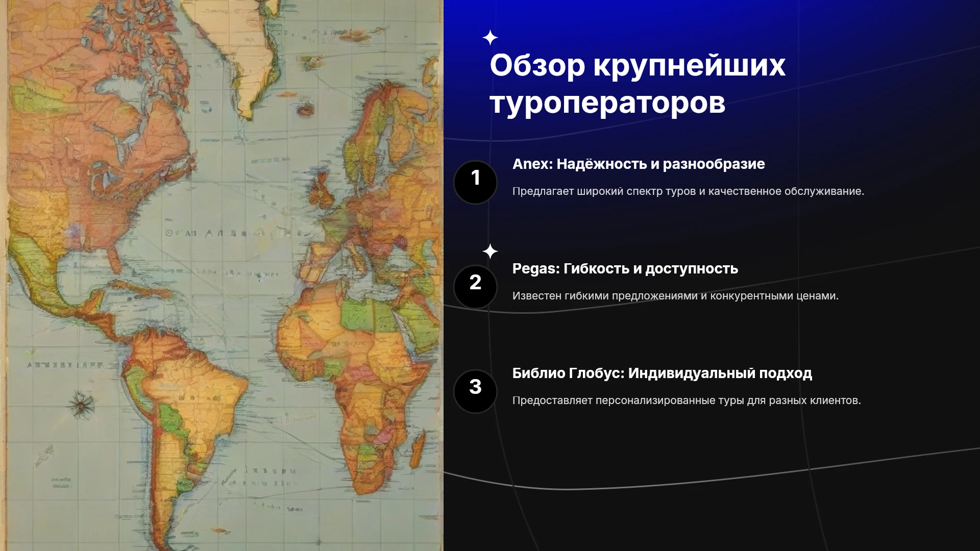Click the sparkle star above the Pegas heading

point(490,252)
